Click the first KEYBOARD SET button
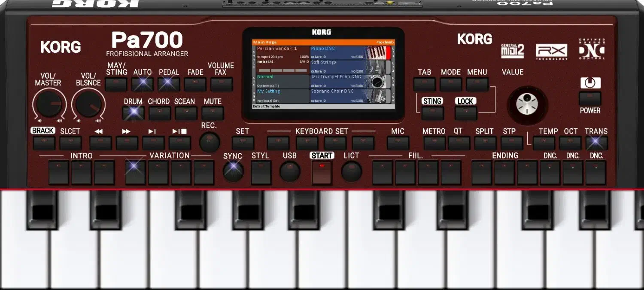Viewport: 644px width, 290px height. point(278,143)
